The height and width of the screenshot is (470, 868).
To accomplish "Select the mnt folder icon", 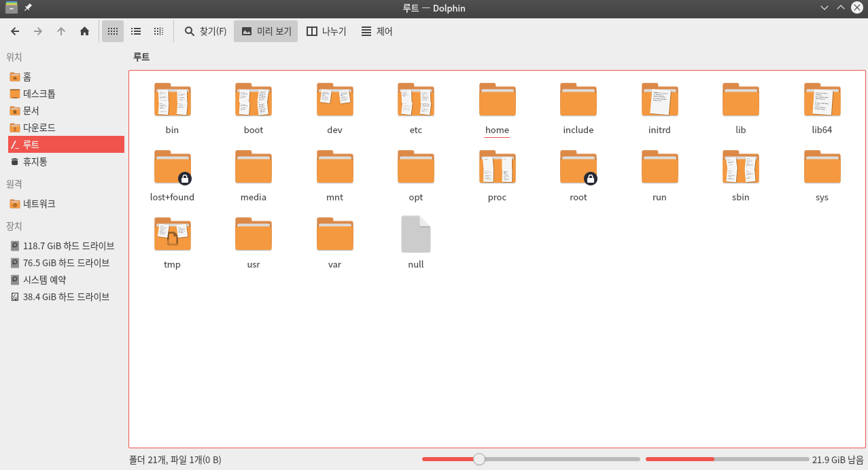I will [334, 167].
